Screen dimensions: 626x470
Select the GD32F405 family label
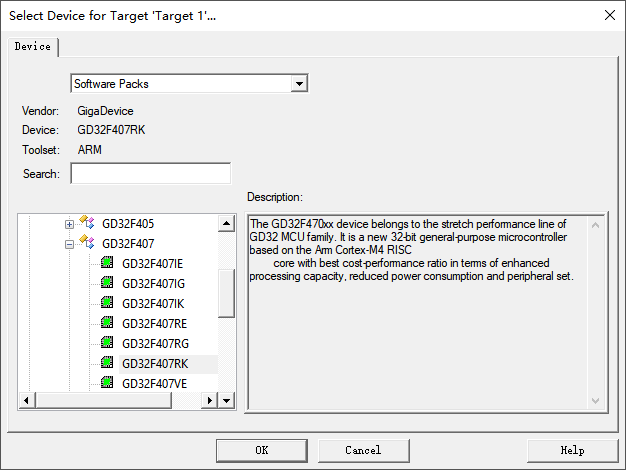click(128, 224)
